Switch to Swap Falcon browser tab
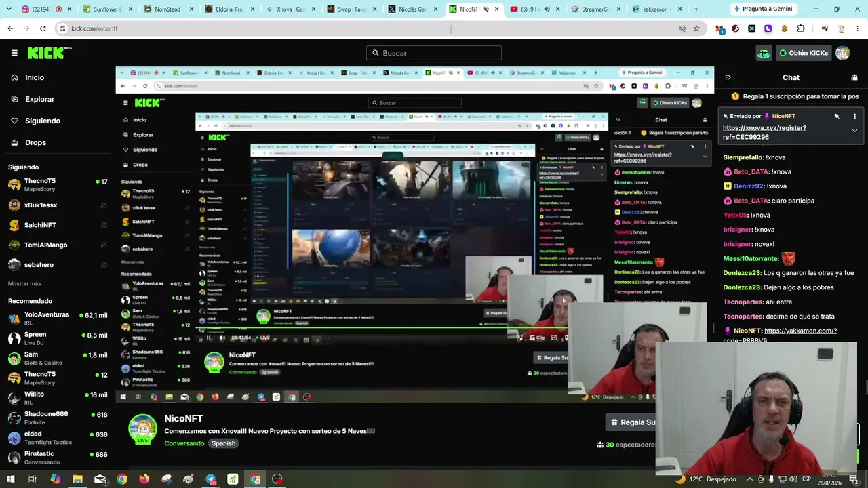Image resolution: width=868 pixels, height=488 pixels. (351, 9)
